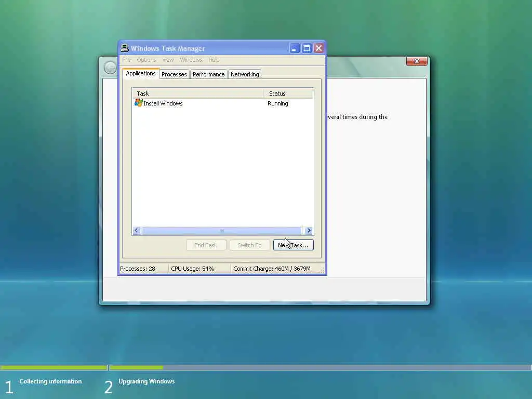Sort by the Task column header
The image size is (532, 399).
tap(198, 94)
